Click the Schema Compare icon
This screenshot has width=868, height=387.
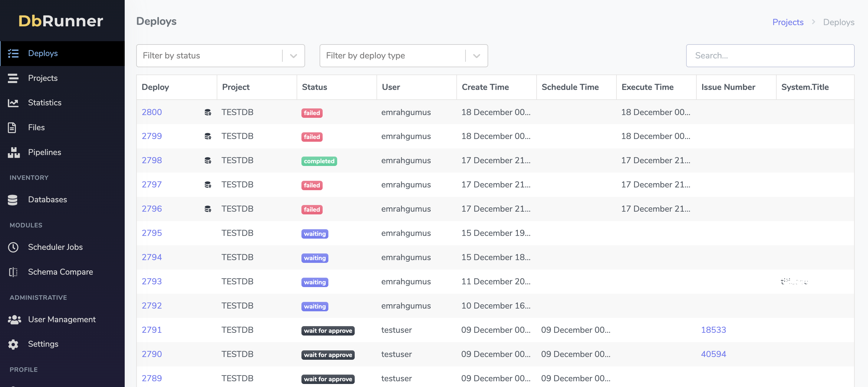point(13,272)
